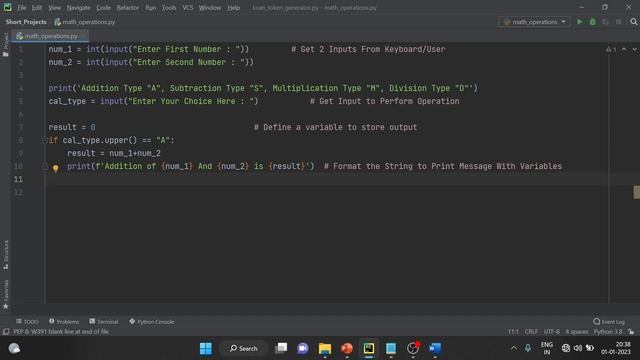Open the Tools menu
This screenshot has width=640, height=360.
[169, 7]
